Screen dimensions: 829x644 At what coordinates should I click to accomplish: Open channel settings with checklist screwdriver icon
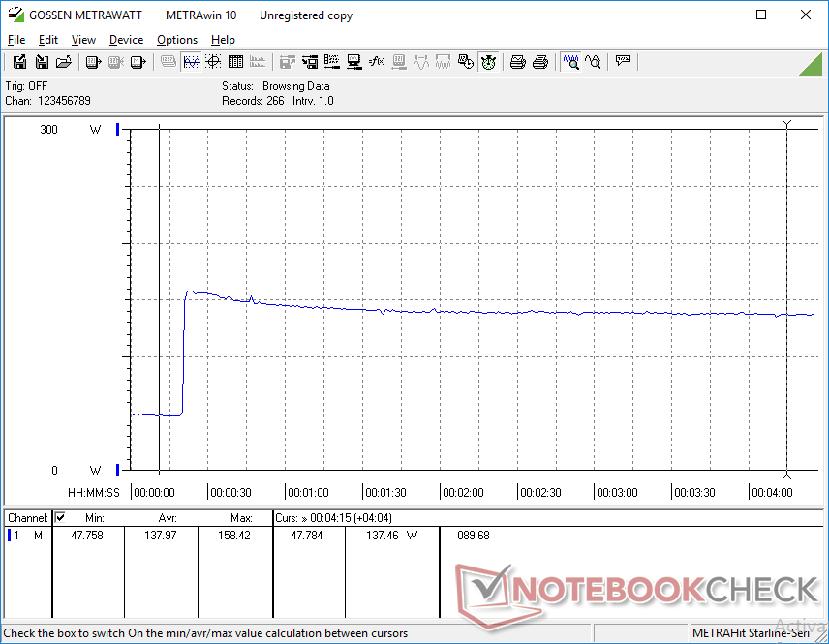tap(332, 62)
